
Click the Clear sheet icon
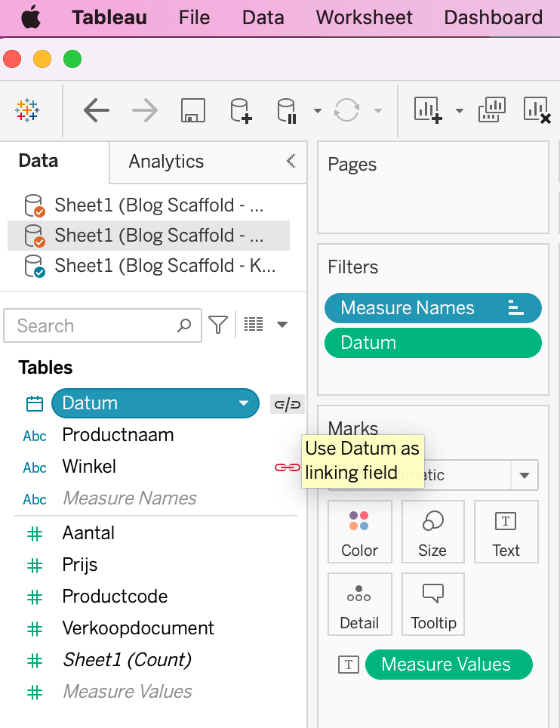click(x=537, y=110)
